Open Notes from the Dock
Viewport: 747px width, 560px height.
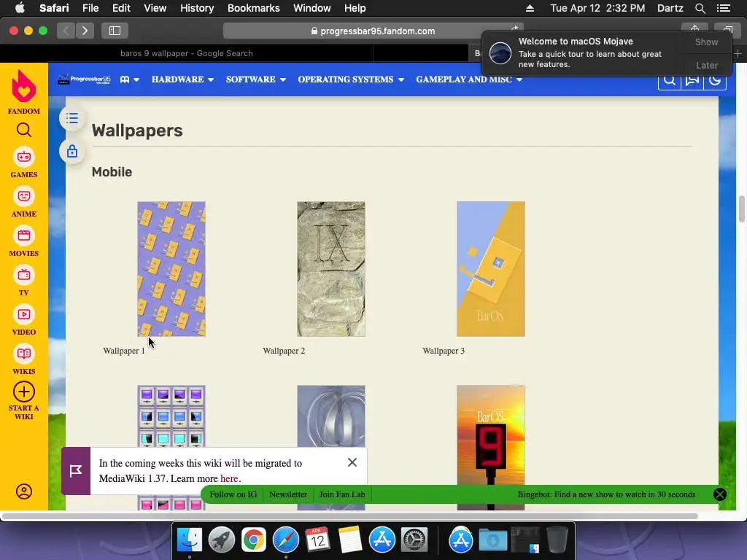pyautogui.click(x=350, y=540)
